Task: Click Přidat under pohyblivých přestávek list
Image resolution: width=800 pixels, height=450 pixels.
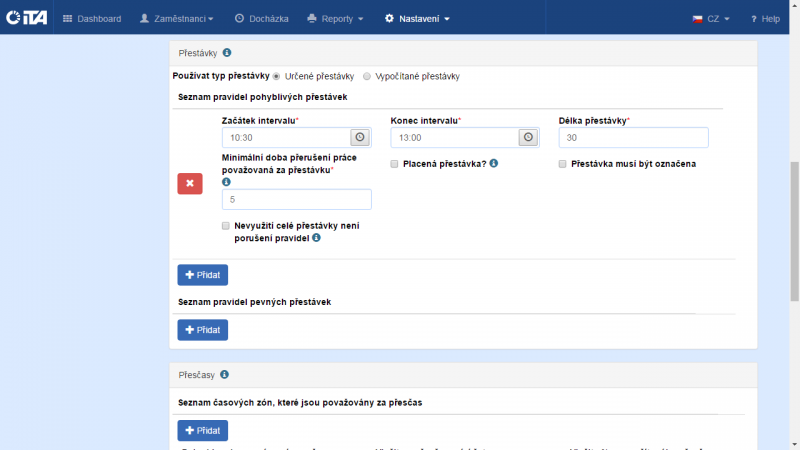Action: click(203, 275)
